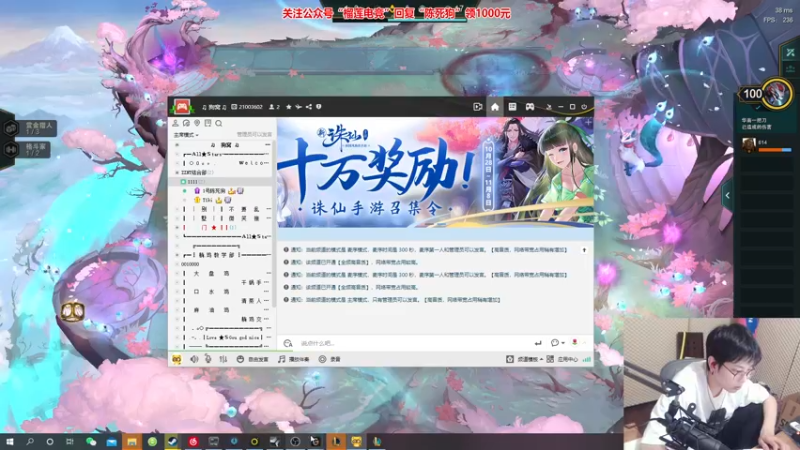The height and width of the screenshot is (450, 800).
Task: Search the channel list via magnifier icon
Action: [218, 123]
